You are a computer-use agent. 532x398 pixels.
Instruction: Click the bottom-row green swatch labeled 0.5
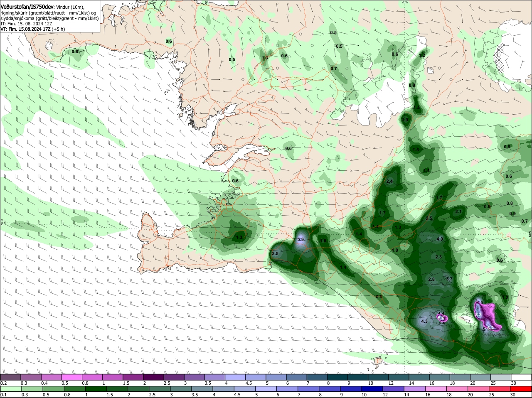[53, 389]
